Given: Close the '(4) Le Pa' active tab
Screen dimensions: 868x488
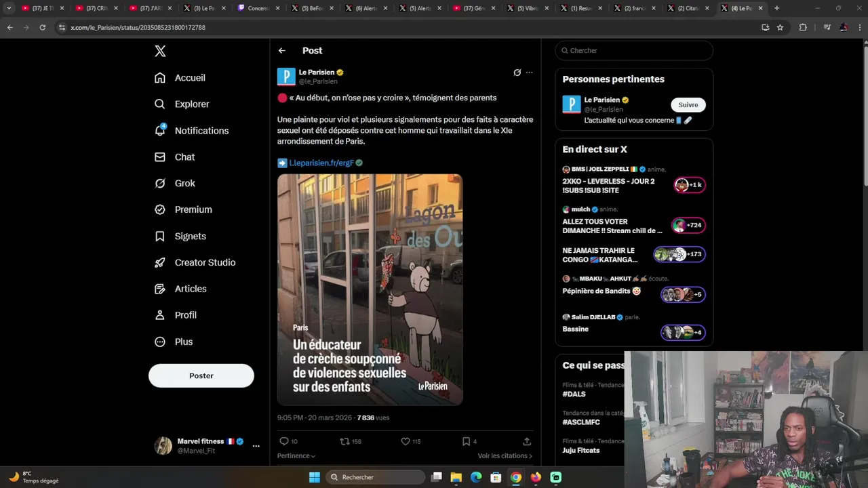Looking at the screenshot, I should tap(760, 8).
